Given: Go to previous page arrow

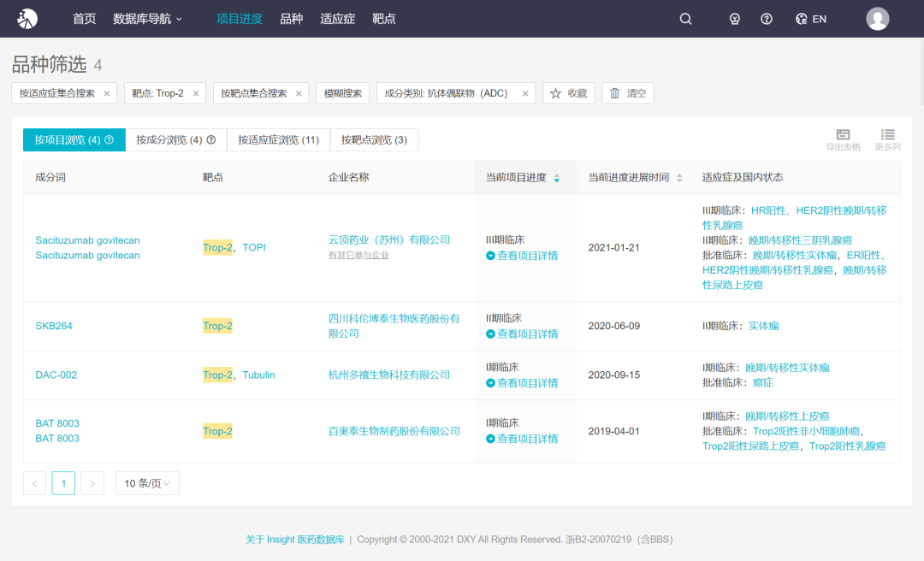Looking at the screenshot, I should coord(35,483).
